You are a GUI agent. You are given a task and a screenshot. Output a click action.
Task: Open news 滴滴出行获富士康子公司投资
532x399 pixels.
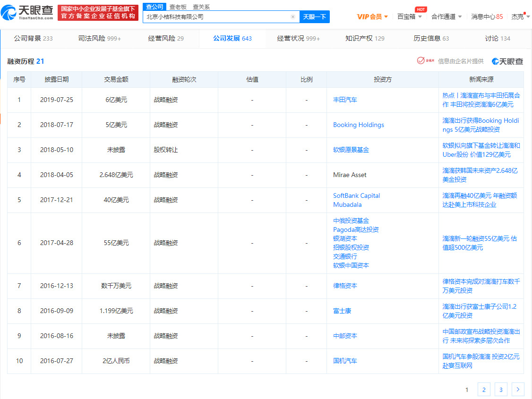(x=480, y=311)
